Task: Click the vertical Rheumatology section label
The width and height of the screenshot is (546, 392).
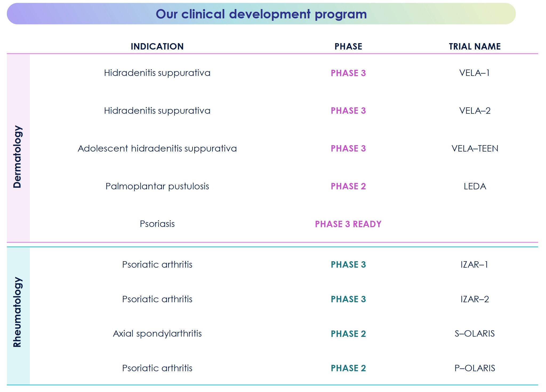Action: tap(18, 312)
